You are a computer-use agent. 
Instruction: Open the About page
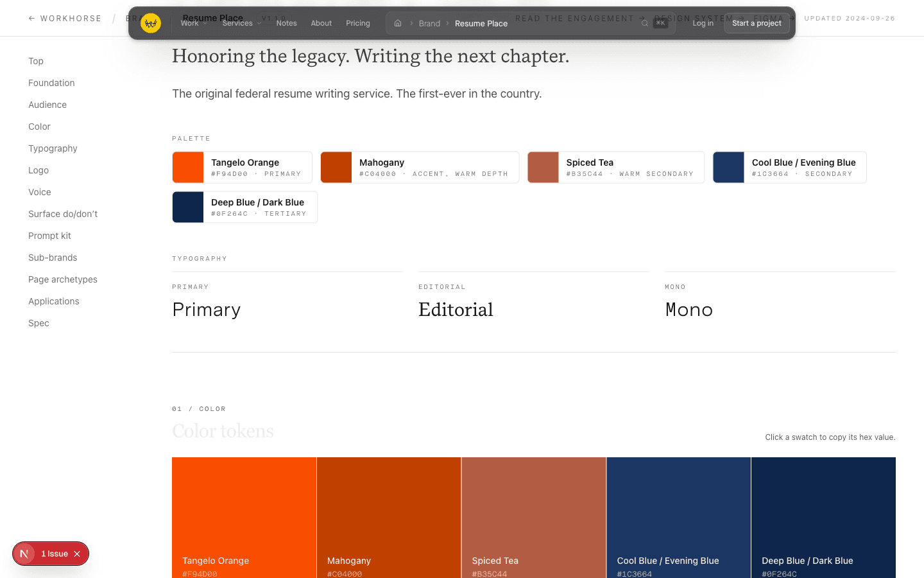click(321, 23)
